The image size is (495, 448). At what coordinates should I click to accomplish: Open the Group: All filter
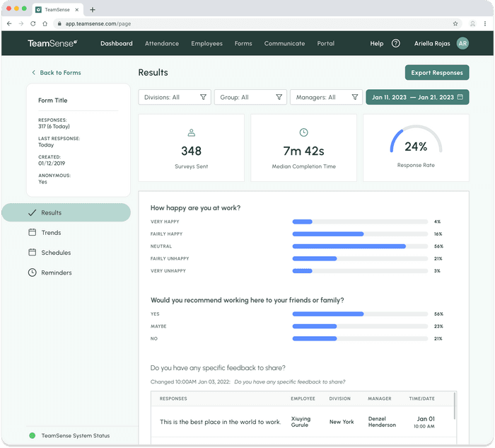click(x=250, y=97)
